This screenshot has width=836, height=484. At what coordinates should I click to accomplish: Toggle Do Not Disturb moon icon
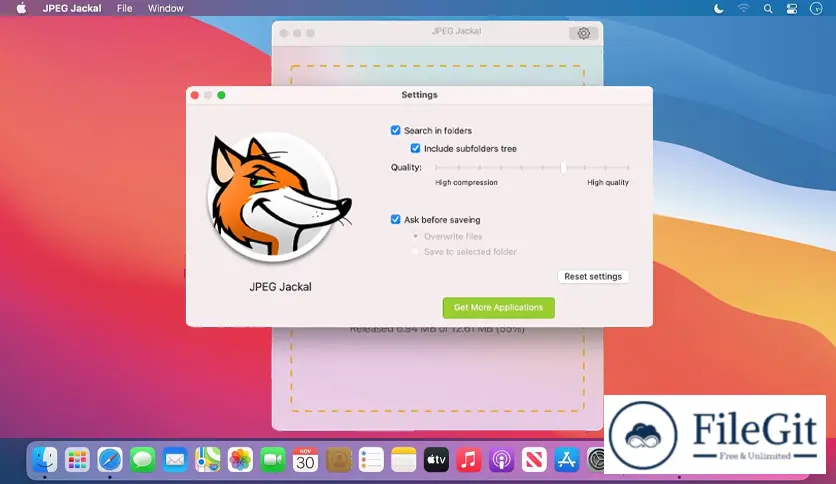point(719,8)
